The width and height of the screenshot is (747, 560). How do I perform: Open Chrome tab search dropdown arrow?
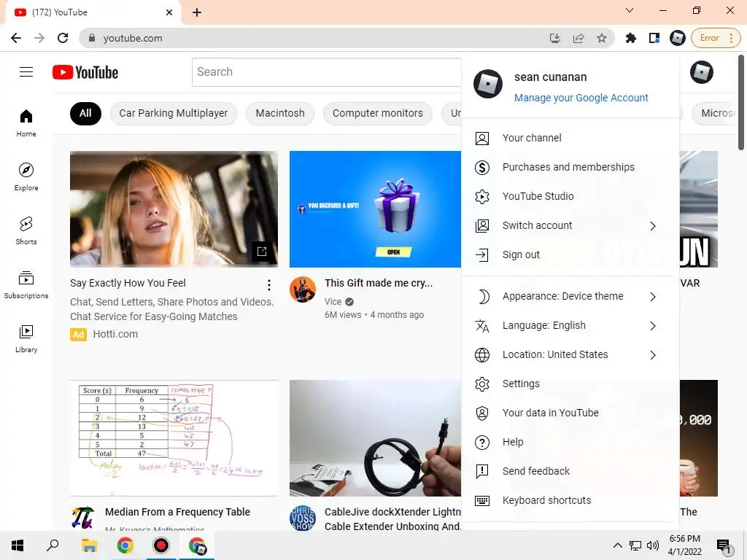click(630, 10)
